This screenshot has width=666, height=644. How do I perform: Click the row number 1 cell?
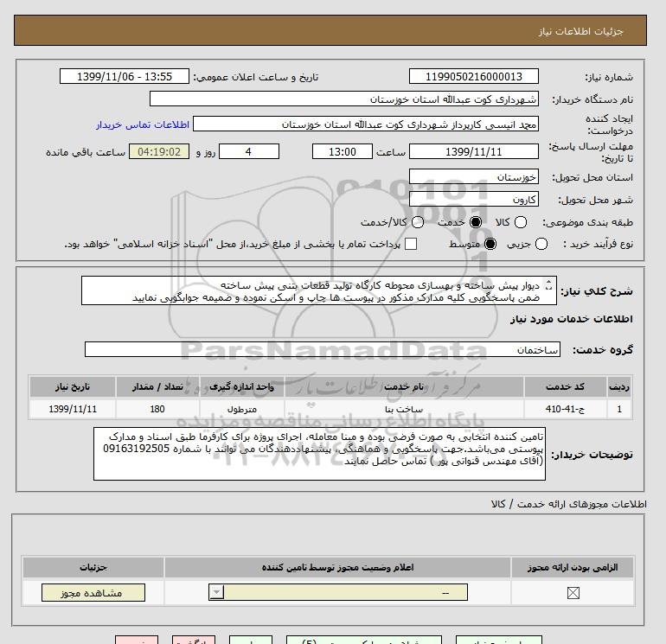(x=619, y=409)
